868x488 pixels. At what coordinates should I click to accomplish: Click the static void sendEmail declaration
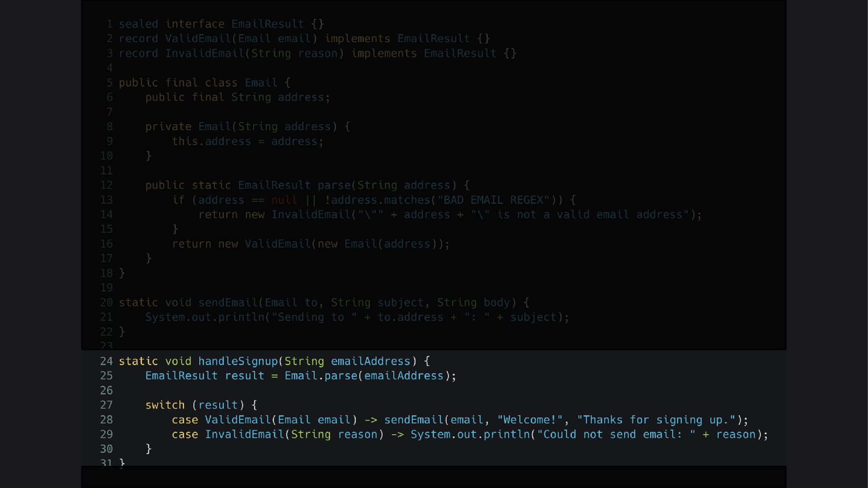(324, 303)
